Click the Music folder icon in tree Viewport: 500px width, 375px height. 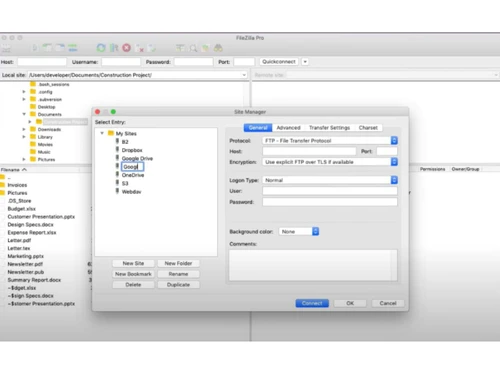[x=33, y=152]
